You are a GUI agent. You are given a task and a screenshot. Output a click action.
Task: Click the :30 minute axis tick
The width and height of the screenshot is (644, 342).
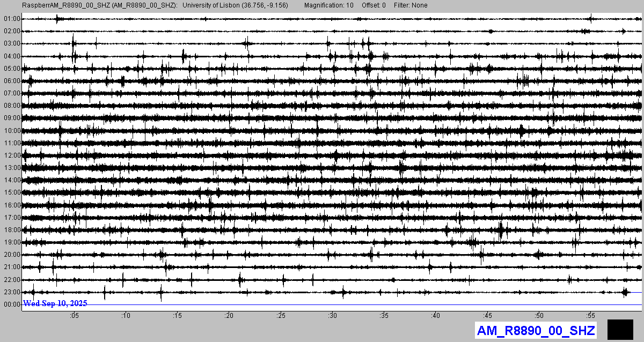click(x=332, y=316)
